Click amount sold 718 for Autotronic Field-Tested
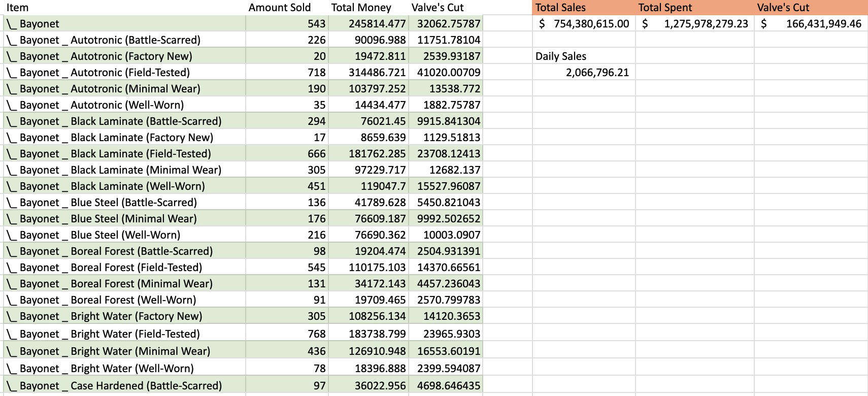 point(316,73)
